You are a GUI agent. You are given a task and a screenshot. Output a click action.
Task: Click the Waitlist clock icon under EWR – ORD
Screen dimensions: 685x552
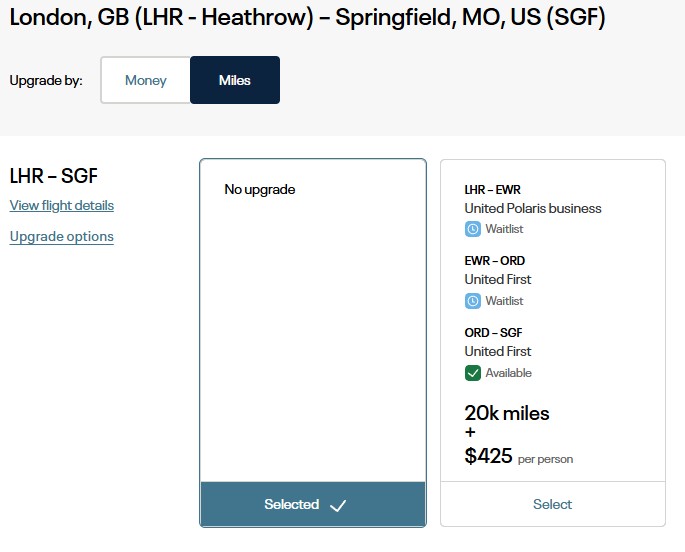473,301
